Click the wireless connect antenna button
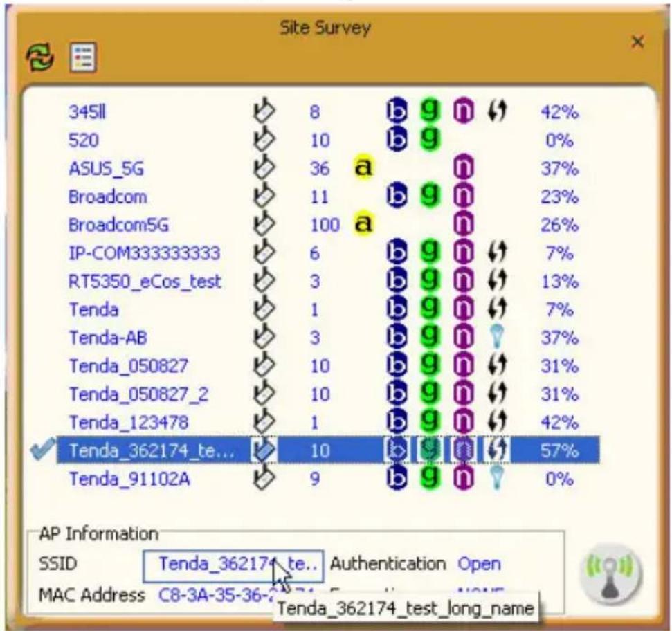The width and height of the screenshot is (672, 631). click(612, 574)
